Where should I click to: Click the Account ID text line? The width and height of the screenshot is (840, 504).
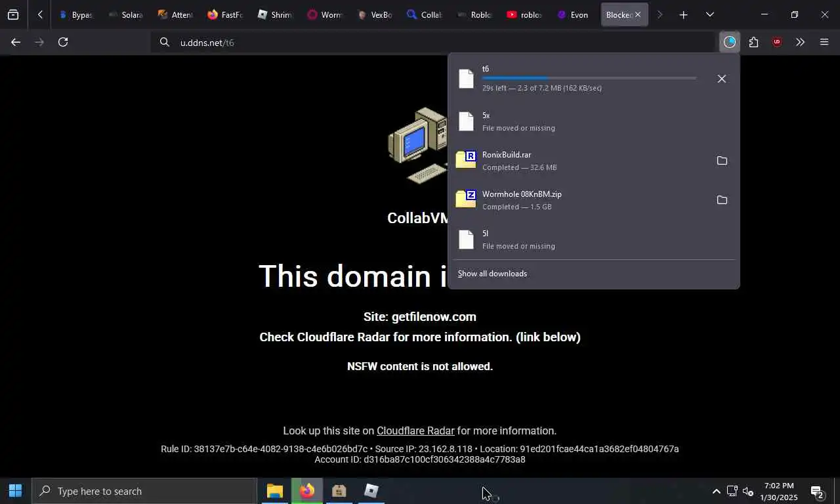(420, 459)
